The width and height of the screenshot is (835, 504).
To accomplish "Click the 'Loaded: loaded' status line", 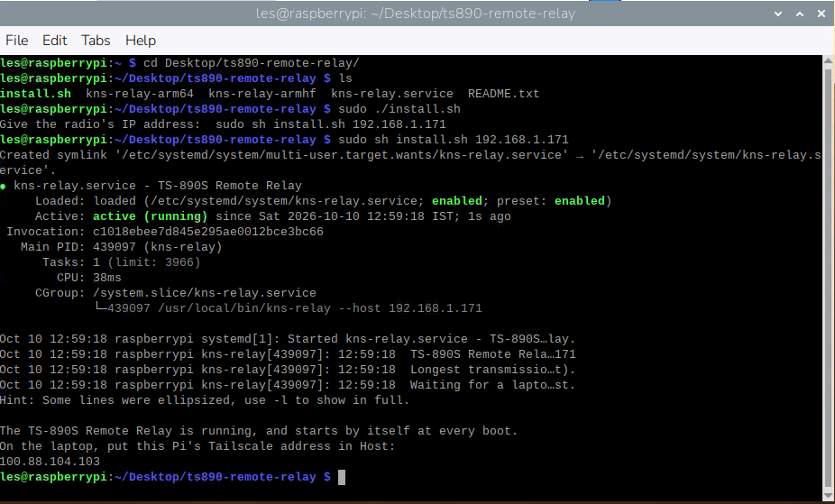I will tap(323, 201).
